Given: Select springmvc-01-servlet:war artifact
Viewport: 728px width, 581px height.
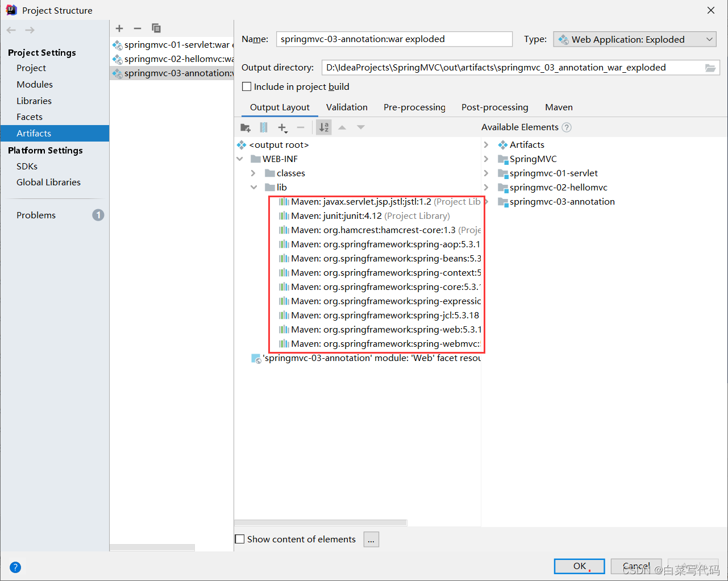Looking at the screenshot, I should pos(172,45).
